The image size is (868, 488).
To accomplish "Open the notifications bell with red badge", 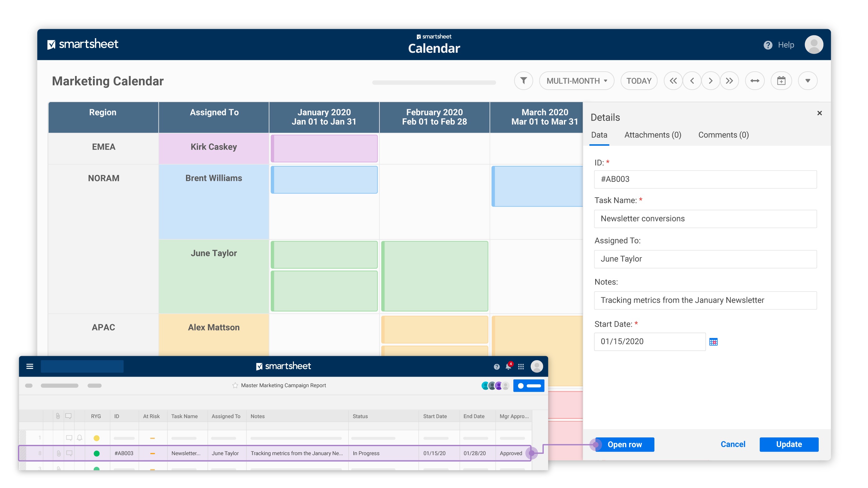I will pos(508,367).
